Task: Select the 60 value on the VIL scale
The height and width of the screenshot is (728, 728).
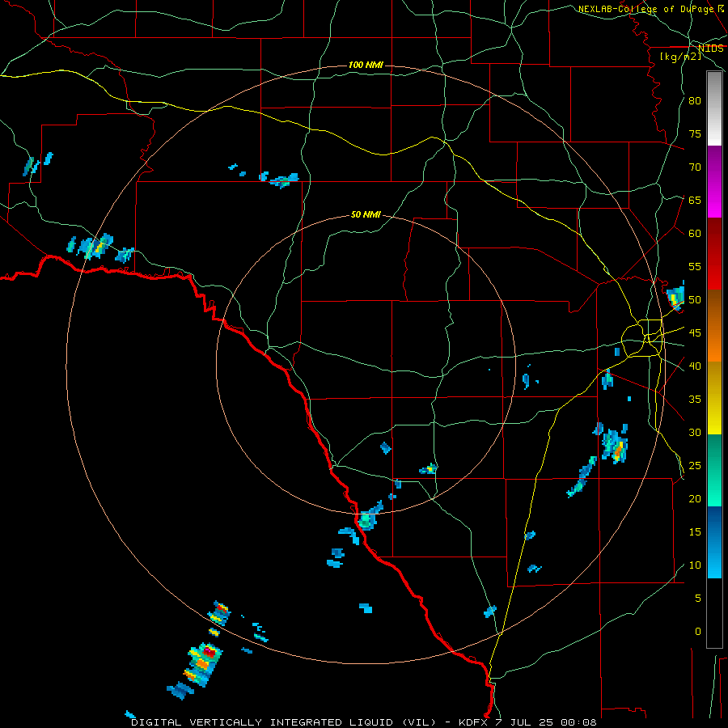Action: click(x=695, y=234)
